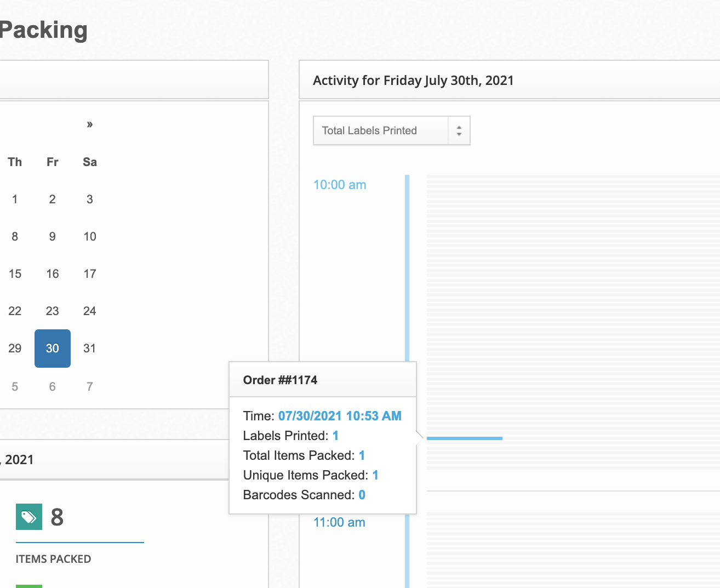Pick July 16 in the calendar

(53, 274)
